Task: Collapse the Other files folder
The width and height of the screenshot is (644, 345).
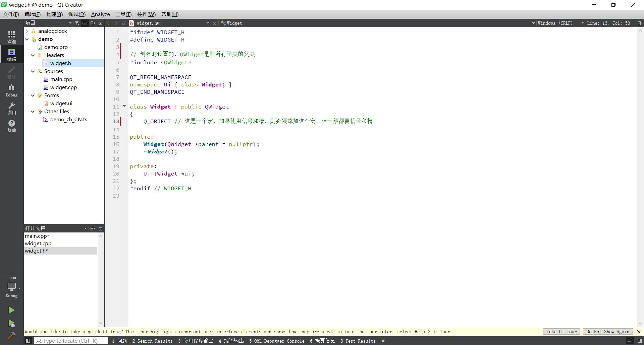Action: (x=33, y=112)
